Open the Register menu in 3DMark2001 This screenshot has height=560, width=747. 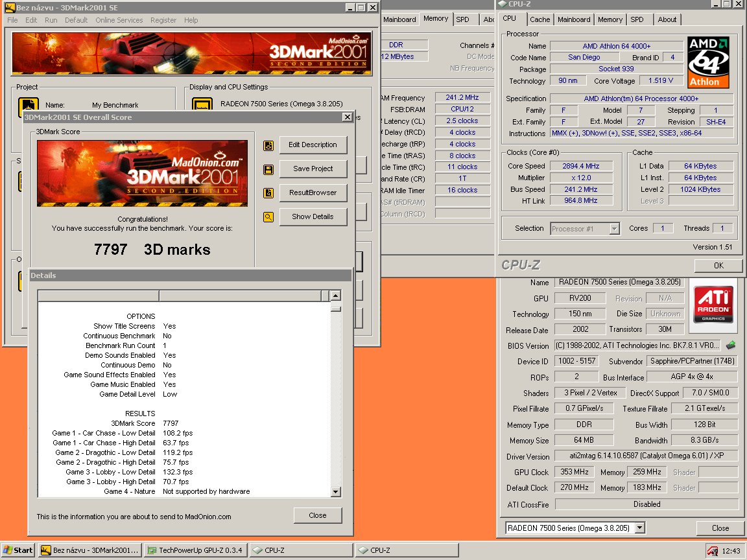pos(163,20)
